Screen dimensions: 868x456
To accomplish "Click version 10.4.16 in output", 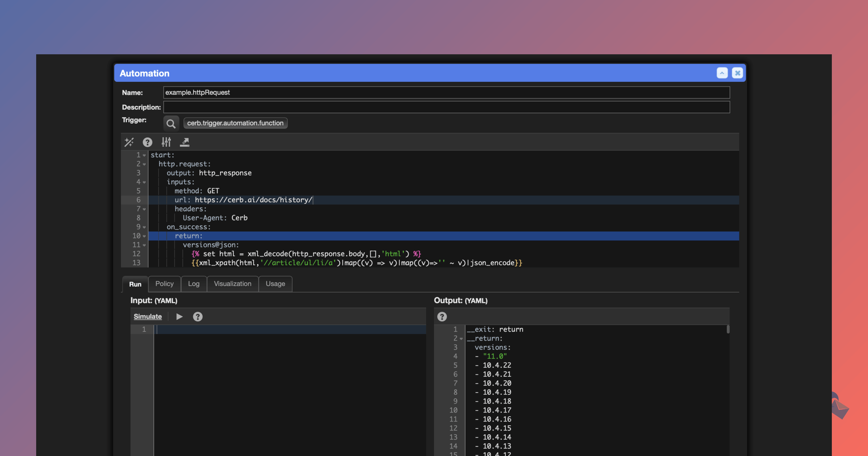I will [x=497, y=419].
